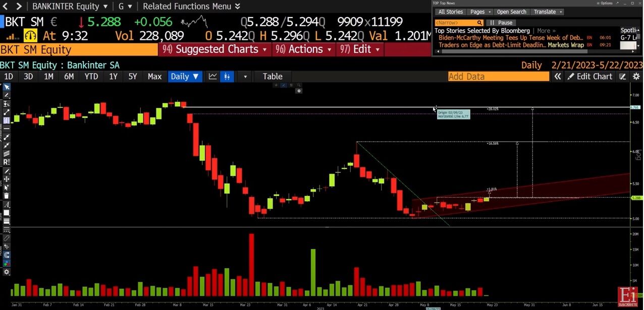Click Edit Chart button
The image size is (644, 310).
pyautogui.click(x=589, y=77)
